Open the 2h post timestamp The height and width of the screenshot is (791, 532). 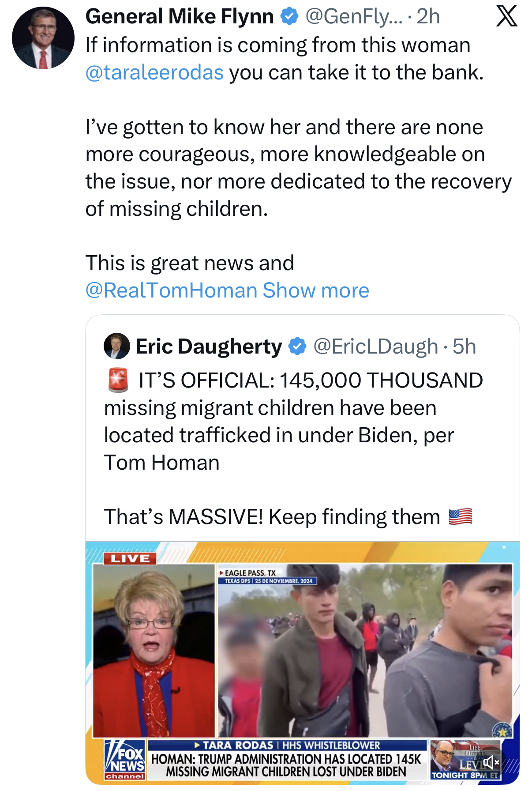428,17
